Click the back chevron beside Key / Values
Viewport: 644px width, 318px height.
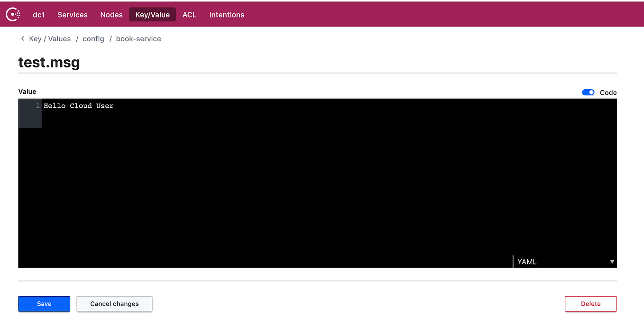click(x=22, y=38)
